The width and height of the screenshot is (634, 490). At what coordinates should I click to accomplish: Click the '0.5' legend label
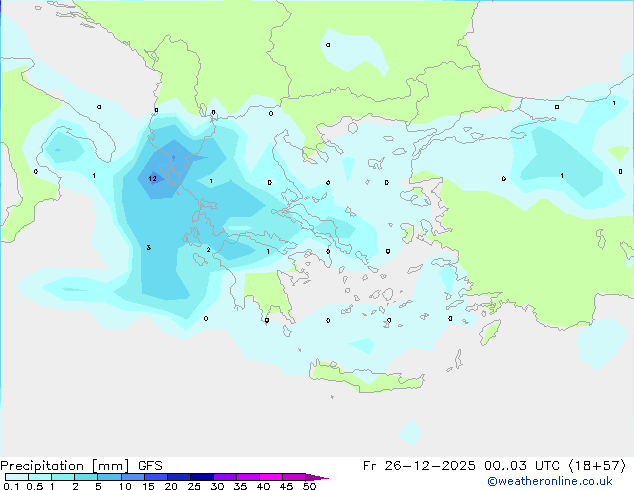pos(35,486)
